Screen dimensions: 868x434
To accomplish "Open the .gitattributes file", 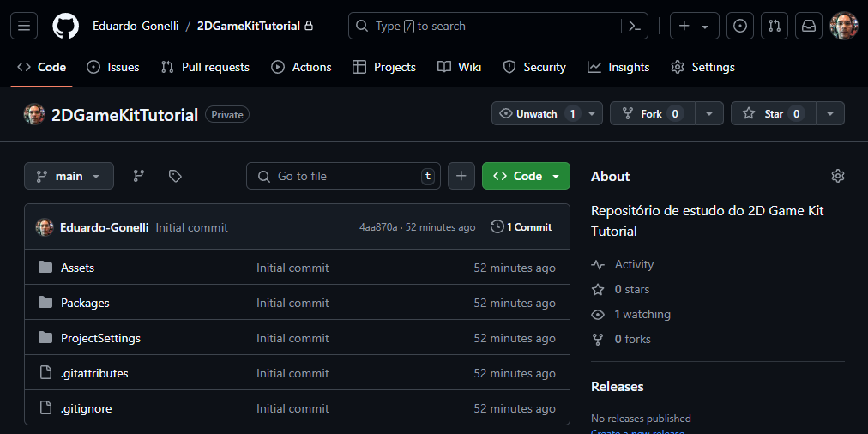I will (x=94, y=374).
